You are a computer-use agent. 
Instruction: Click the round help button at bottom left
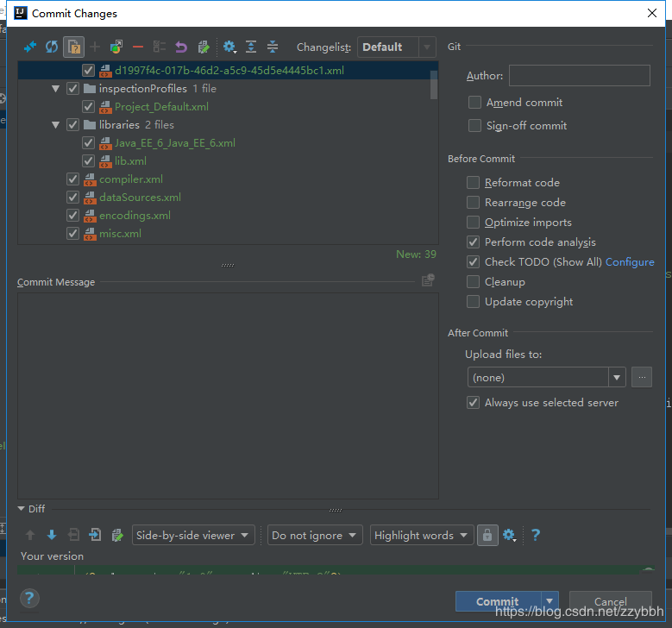[x=29, y=598]
